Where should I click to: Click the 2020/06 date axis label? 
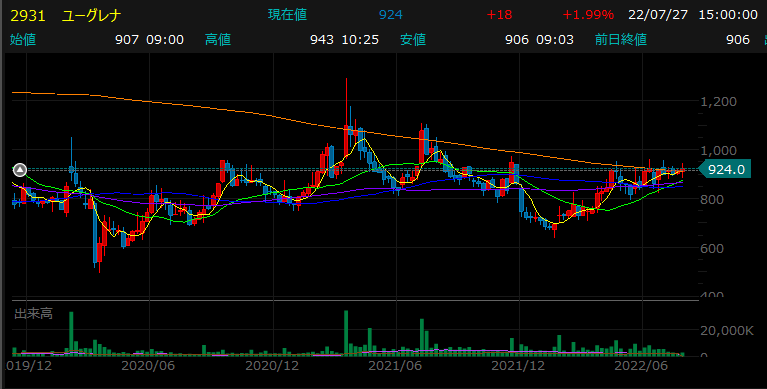pos(148,366)
